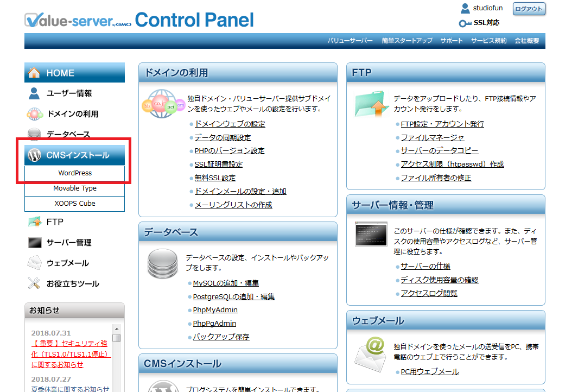The image size is (578, 392).
Task: Open FTP設定・アカウント発行 link
Action: (442, 124)
